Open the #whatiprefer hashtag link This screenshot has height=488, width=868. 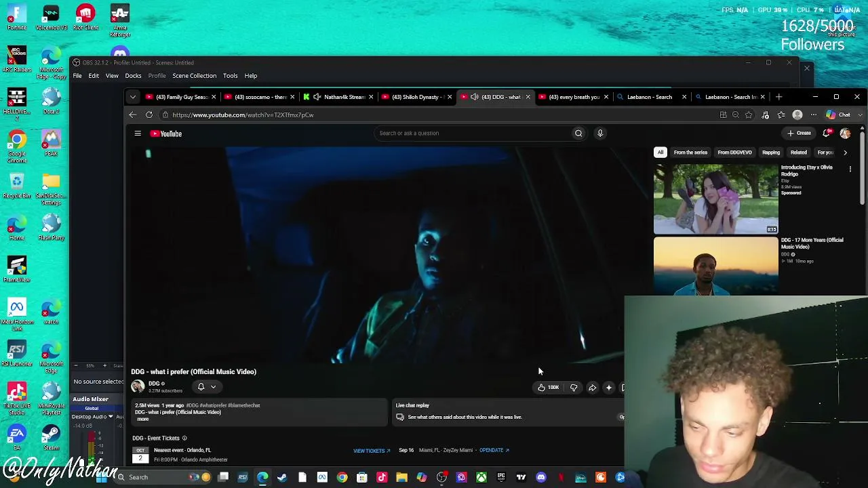pos(214,405)
